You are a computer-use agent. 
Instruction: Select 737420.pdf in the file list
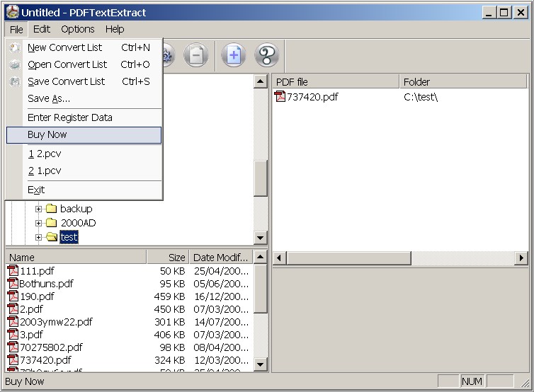[45, 360]
